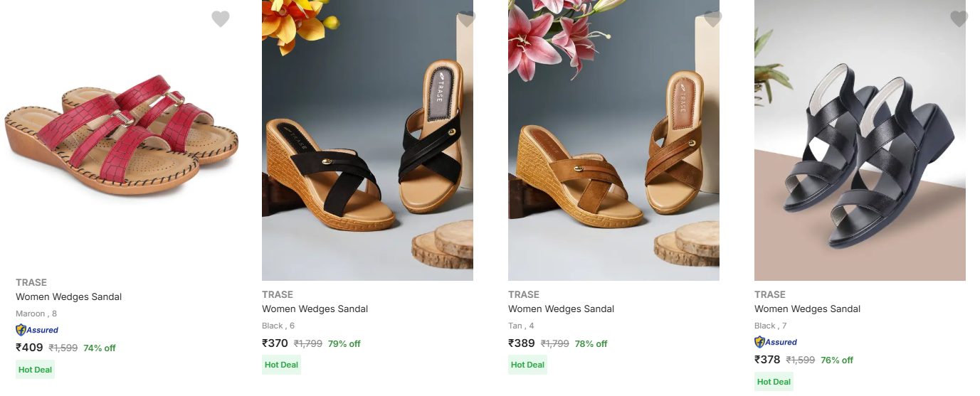This screenshot has width=980, height=396.
Task: Open the black strappy sandal product image
Action: point(860,142)
